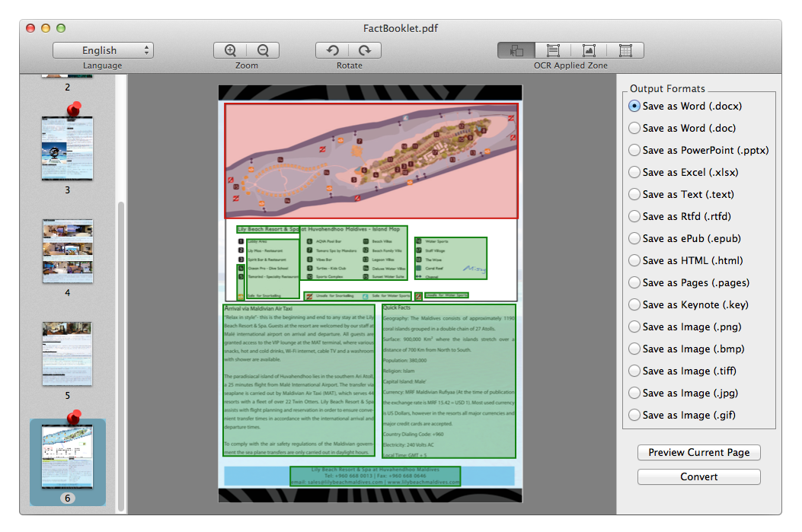Select Save as PowerPoint (.pptx) option
The image size is (802, 532).
(698, 150)
